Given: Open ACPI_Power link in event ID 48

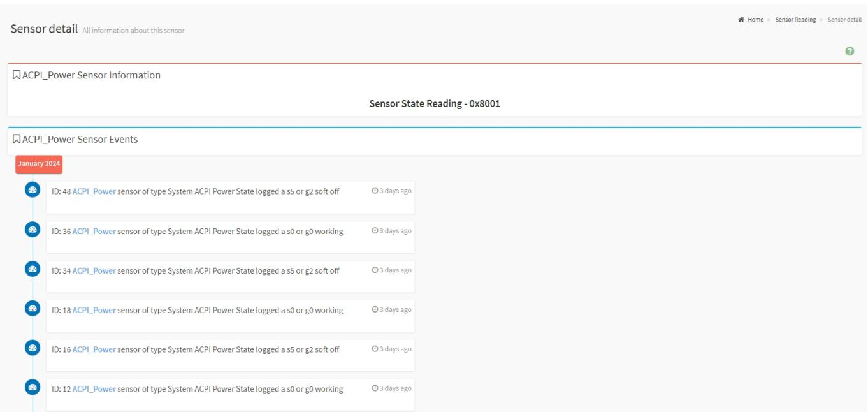Looking at the screenshot, I should coord(94,191).
